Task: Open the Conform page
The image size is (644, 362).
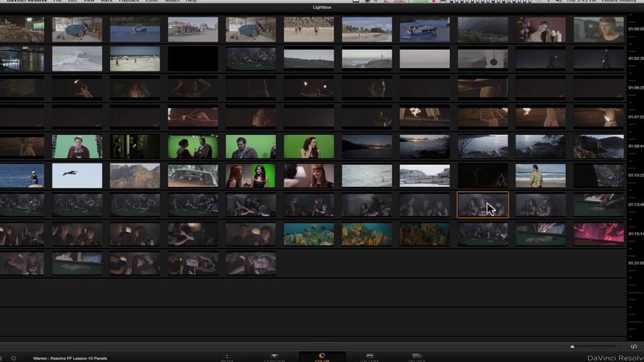Action: [x=274, y=357]
